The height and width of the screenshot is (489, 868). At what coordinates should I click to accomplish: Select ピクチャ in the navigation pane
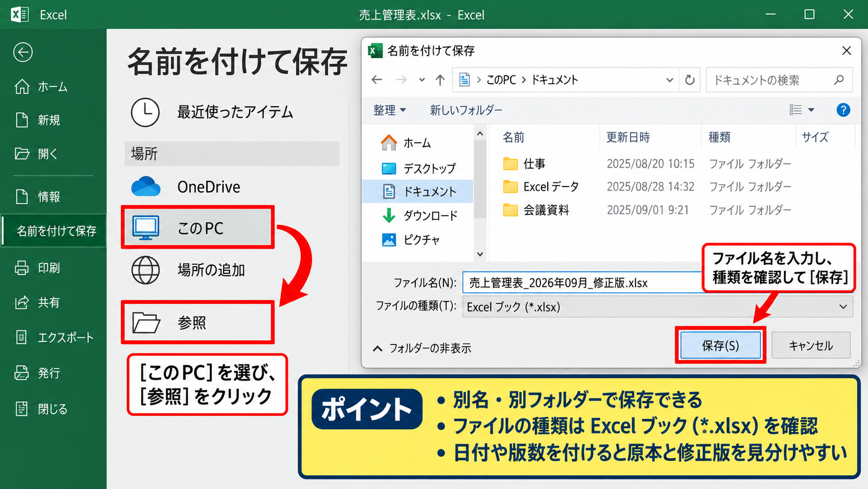pyautogui.click(x=411, y=240)
